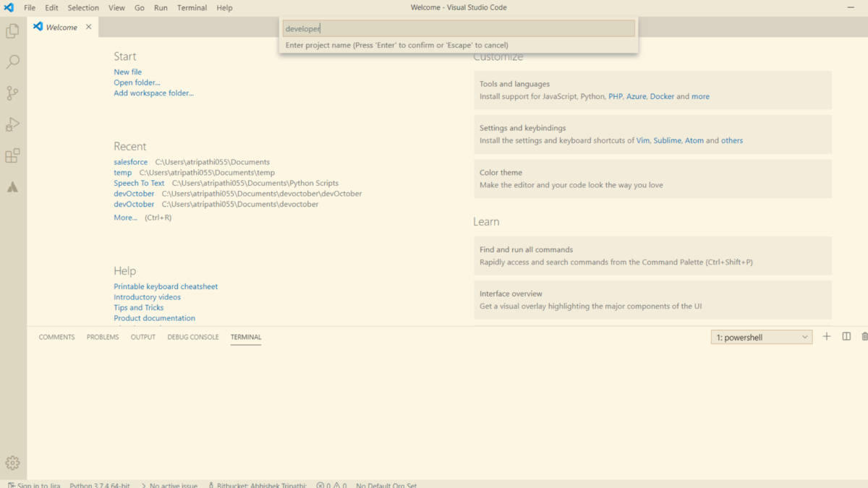Open recent Speech To Text folder

pyautogui.click(x=139, y=184)
